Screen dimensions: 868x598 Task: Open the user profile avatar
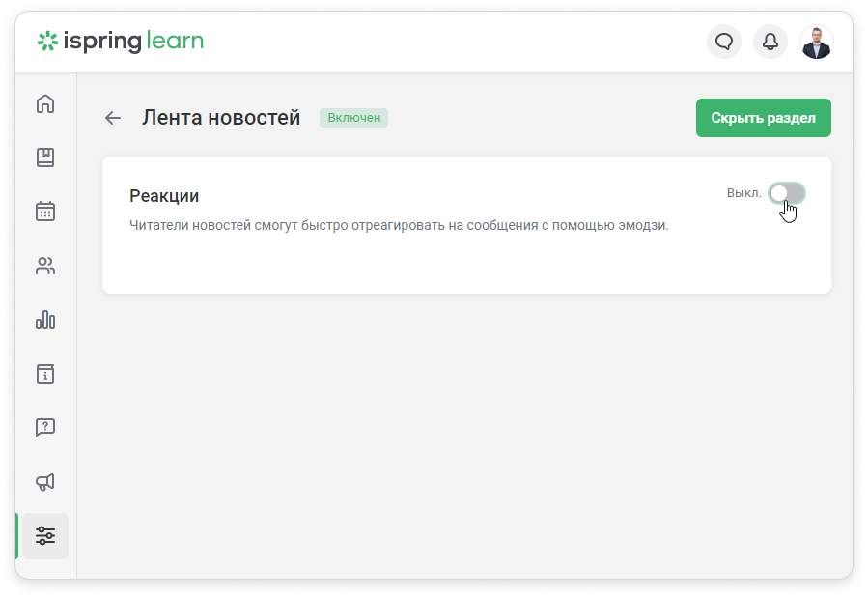(x=817, y=42)
